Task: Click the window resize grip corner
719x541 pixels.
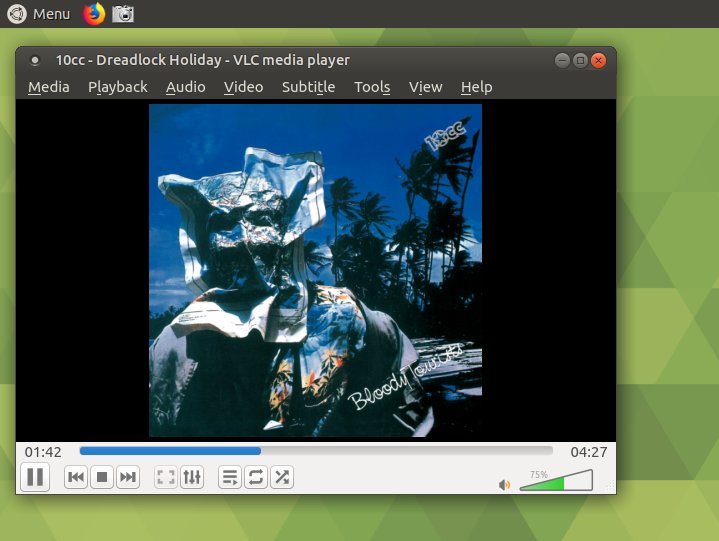Action: pos(610,487)
